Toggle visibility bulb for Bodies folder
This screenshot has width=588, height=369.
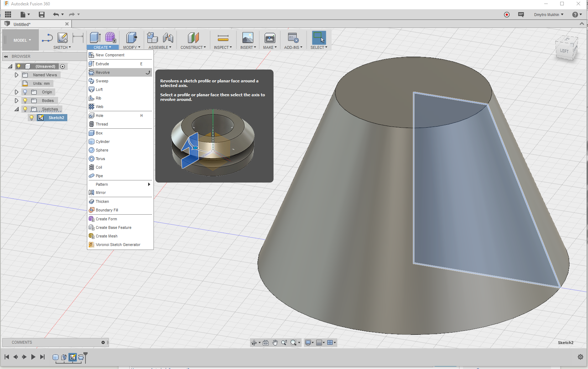pyautogui.click(x=25, y=101)
